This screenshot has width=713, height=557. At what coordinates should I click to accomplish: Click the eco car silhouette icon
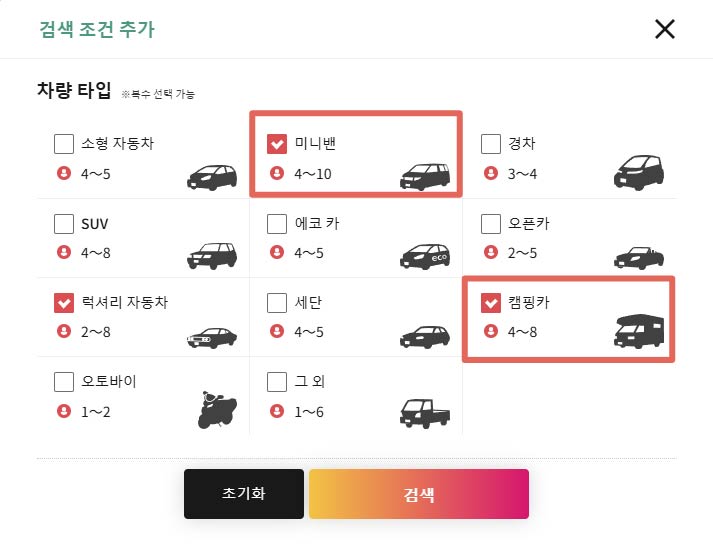click(x=425, y=257)
